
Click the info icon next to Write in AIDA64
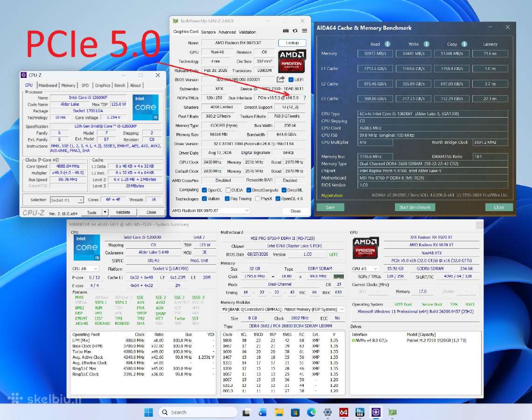pyautogui.click(x=427, y=44)
